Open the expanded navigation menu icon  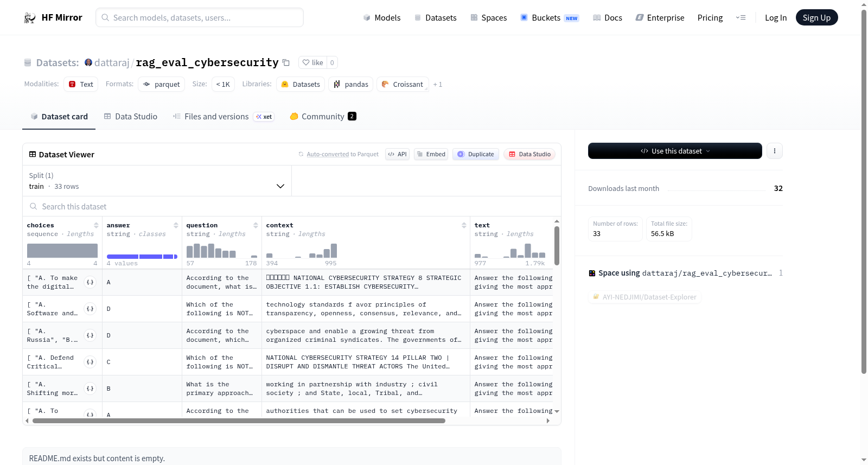(x=741, y=18)
